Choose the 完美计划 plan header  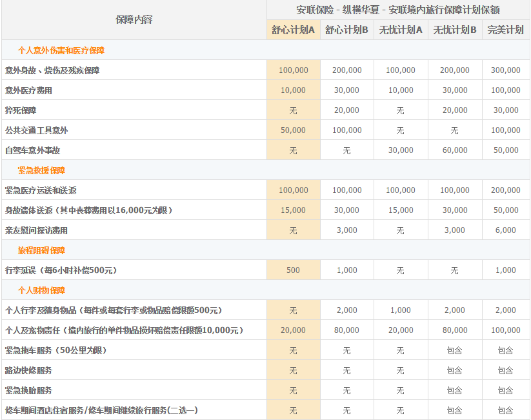point(506,30)
